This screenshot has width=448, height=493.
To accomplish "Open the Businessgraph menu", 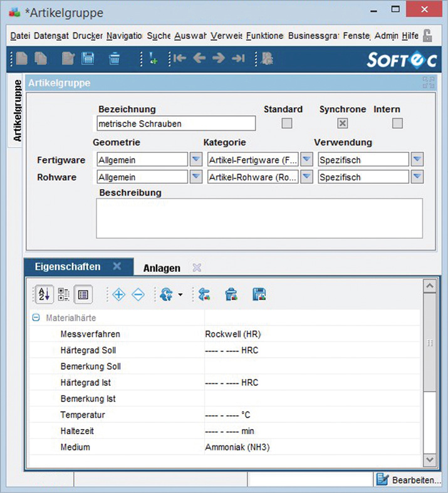I will pyautogui.click(x=313, y=36).
